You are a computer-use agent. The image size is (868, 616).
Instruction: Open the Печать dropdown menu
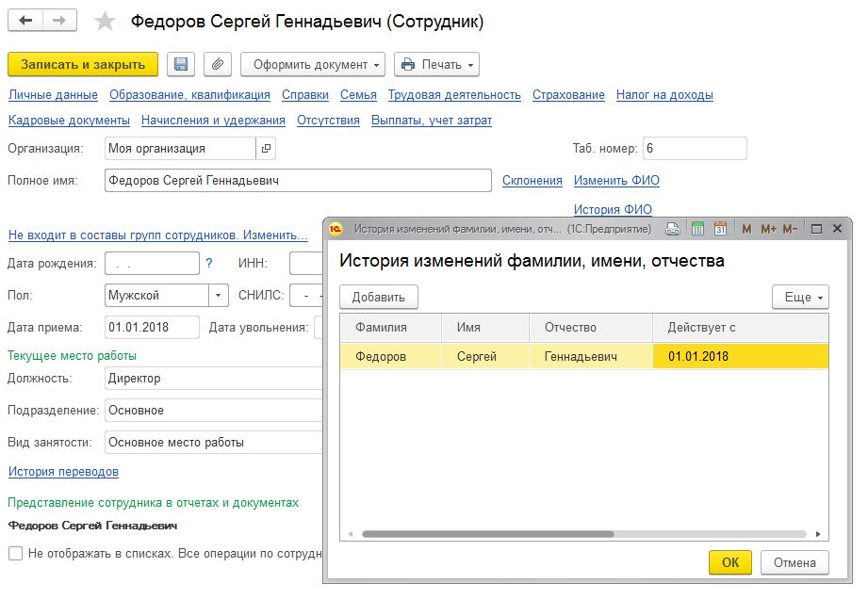pos(436,64)
